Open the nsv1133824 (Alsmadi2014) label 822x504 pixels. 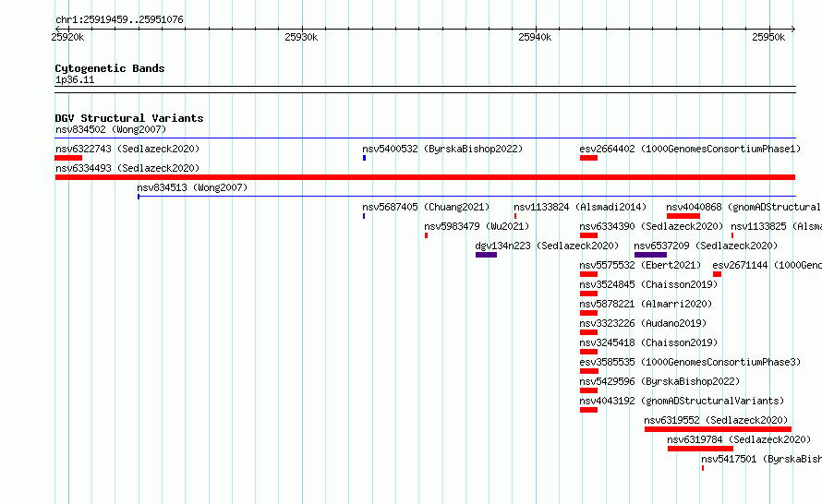pos(580,207)
